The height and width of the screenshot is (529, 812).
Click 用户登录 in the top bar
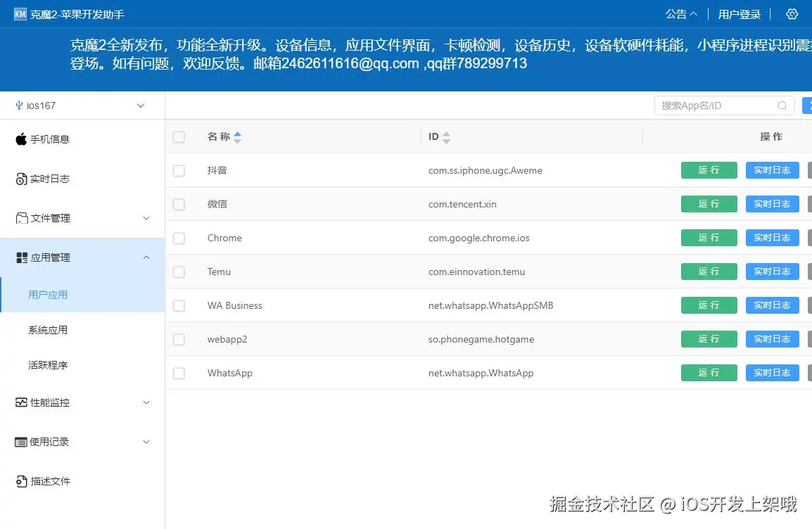(739, 14)
